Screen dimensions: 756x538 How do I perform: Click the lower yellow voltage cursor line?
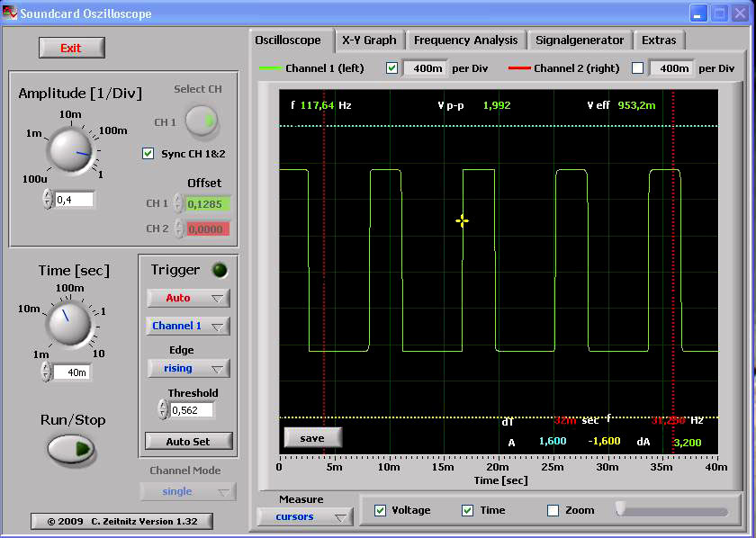point(499,417)
